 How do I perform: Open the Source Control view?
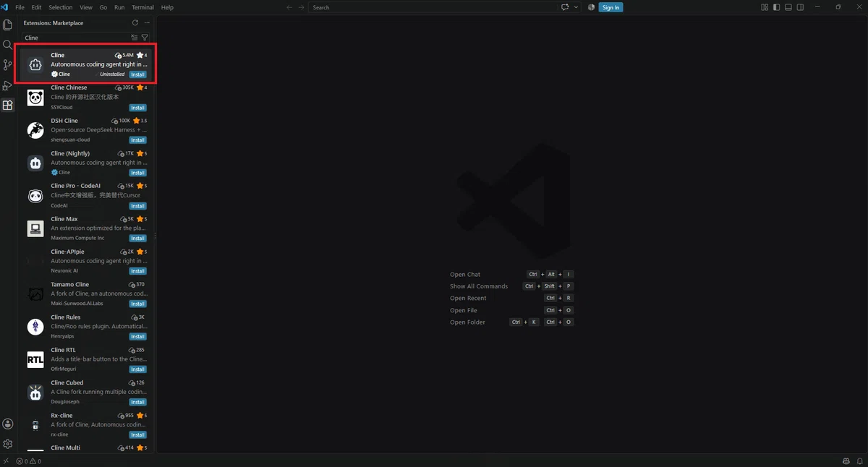click(8, 65)
